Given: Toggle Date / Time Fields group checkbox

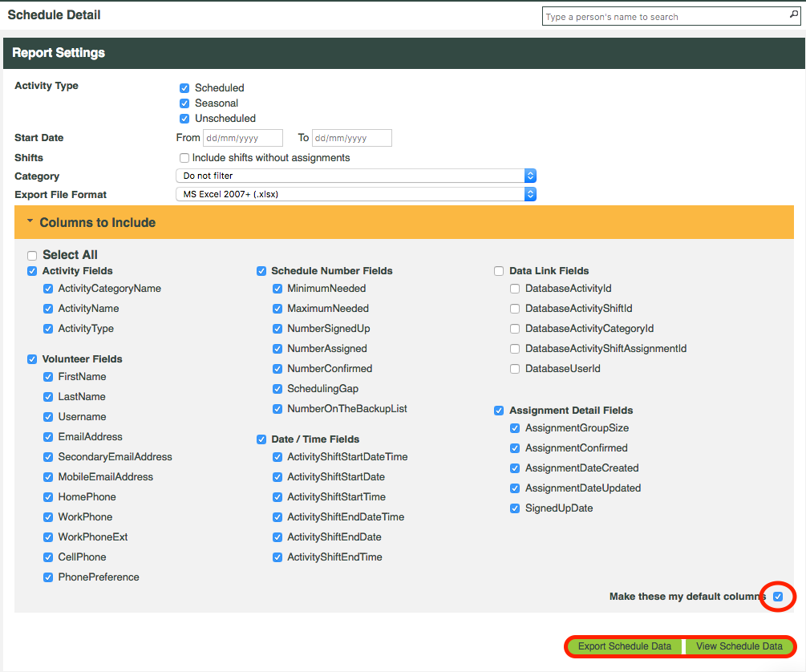Looking at the screenshot, I should 261,439.
